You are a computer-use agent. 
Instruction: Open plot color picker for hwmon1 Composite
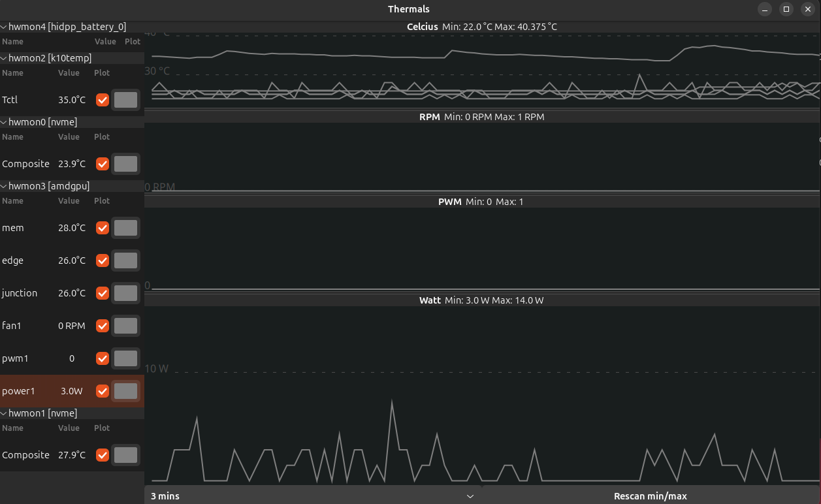(125, 455)
